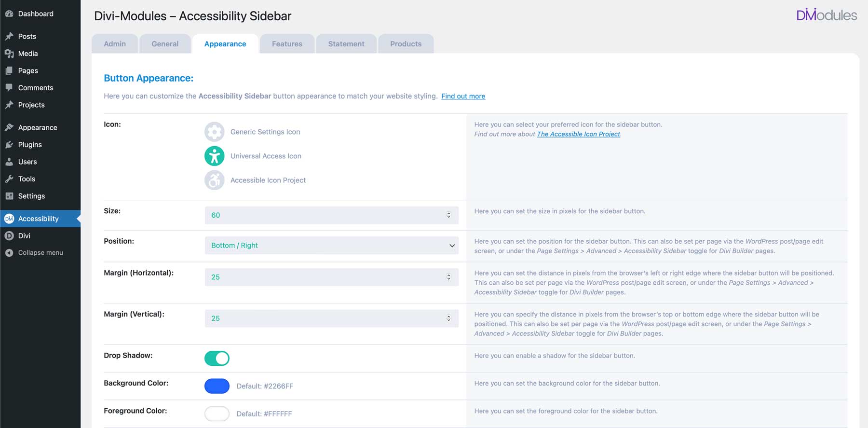Click the Tools wrench icon
Image resolution: width=868 pixels, height=428 pixels.
pos(9,179)
